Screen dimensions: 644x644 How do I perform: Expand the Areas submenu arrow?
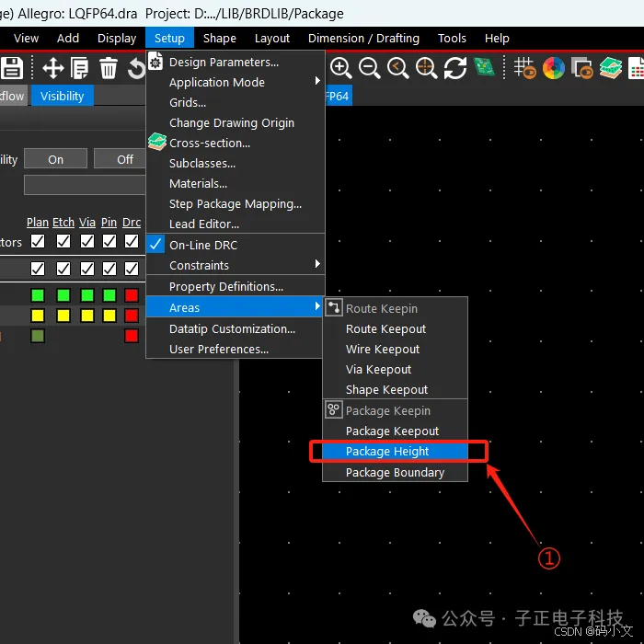[317, 306]
